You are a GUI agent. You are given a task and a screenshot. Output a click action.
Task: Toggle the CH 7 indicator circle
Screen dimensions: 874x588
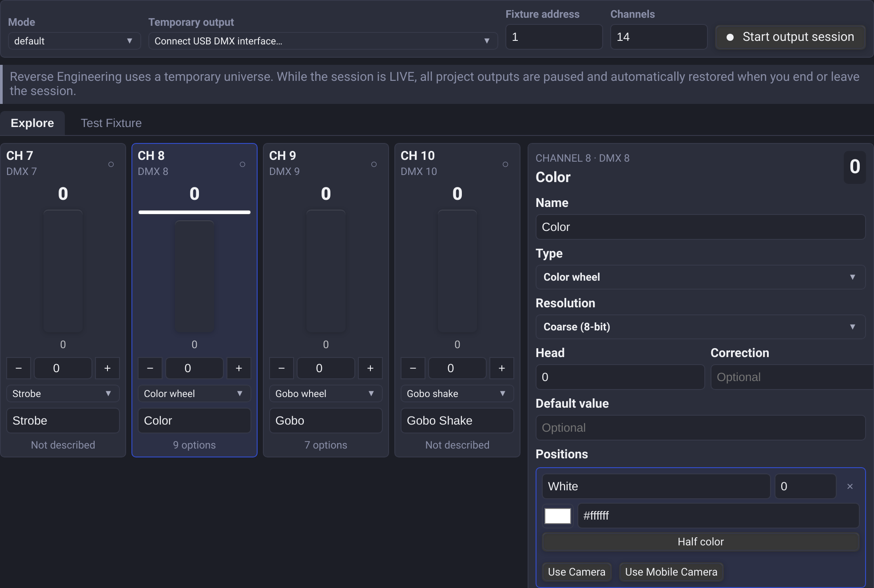pos(111,164)
